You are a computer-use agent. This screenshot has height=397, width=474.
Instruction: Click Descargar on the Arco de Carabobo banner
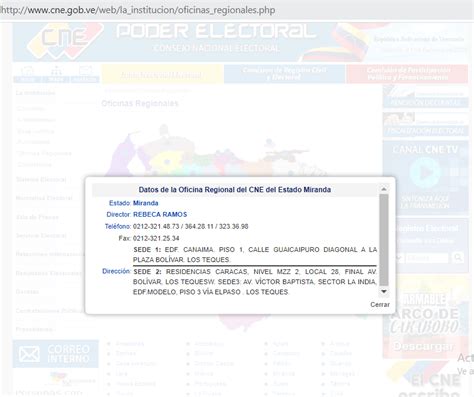pyautogui.click(x=423, y=347)
